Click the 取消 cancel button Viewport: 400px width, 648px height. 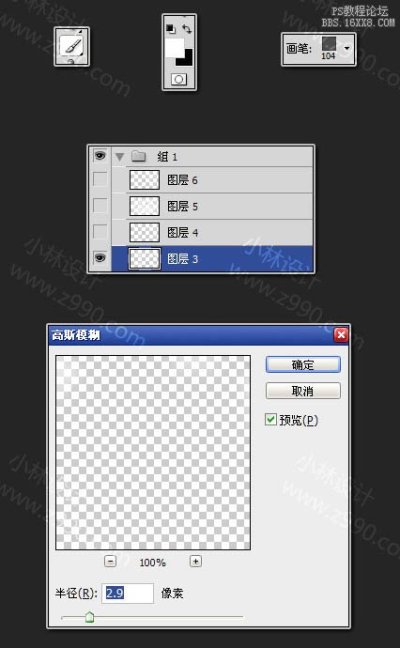pos(303,391)
